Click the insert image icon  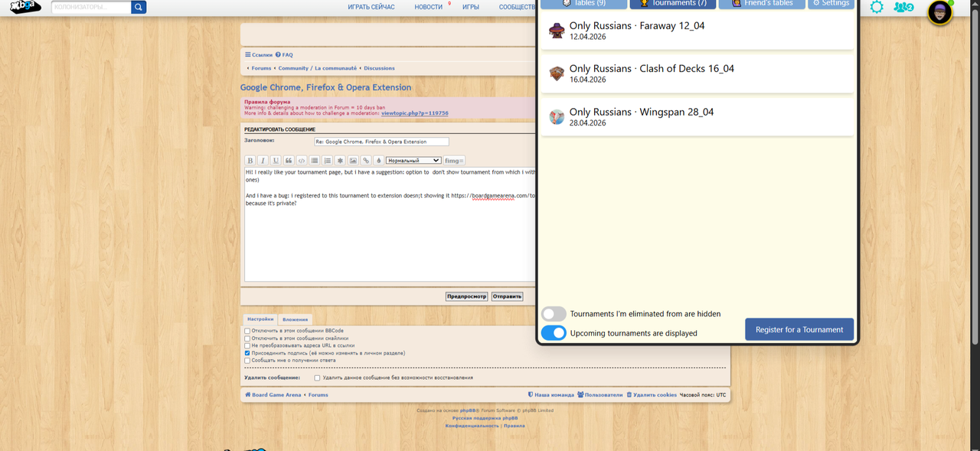pyautogui.click(x=353, y=161)
